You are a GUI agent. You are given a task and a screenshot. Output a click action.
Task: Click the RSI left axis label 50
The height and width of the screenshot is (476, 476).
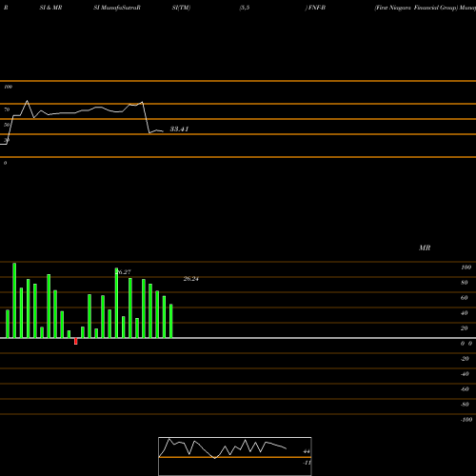tap(7, 125)
